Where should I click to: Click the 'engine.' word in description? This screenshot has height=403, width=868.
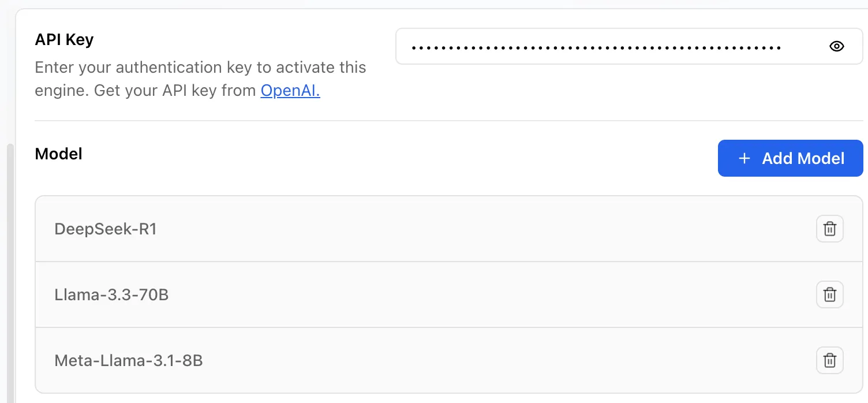coord(62,91)
